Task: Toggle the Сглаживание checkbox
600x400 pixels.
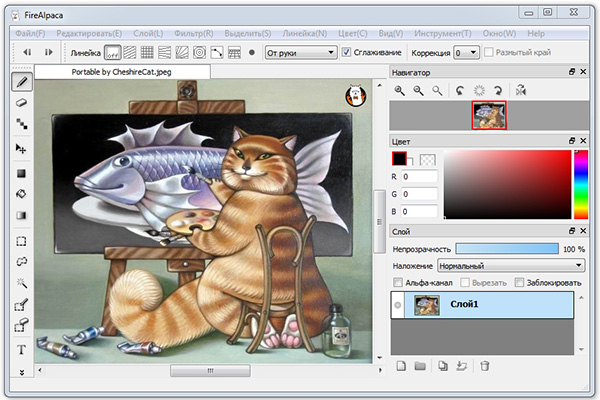Action: coord(347,52)
